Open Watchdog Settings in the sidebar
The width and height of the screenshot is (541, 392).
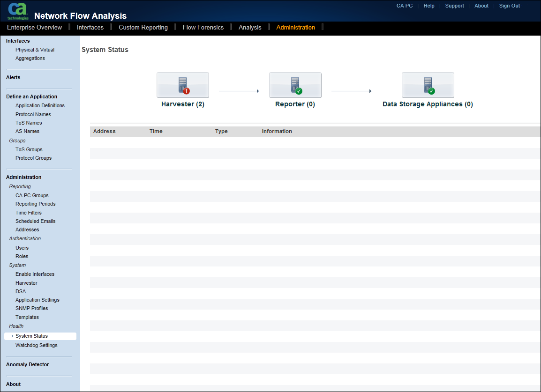[36, 345]
